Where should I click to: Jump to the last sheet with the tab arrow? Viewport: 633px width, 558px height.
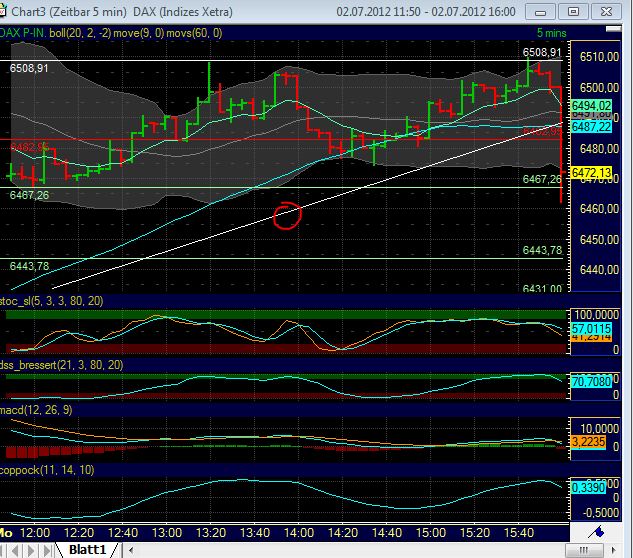(x=47, y=550)
